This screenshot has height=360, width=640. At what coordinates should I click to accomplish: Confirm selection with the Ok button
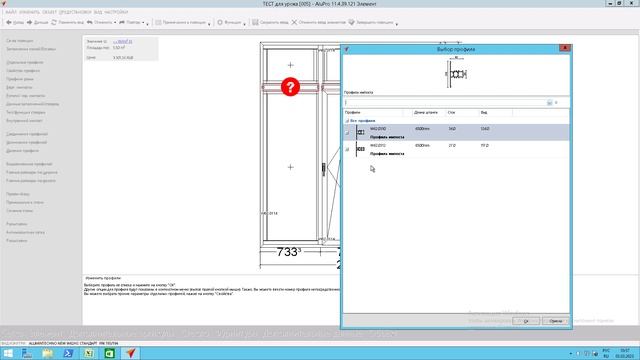click(x=526, y=321)
